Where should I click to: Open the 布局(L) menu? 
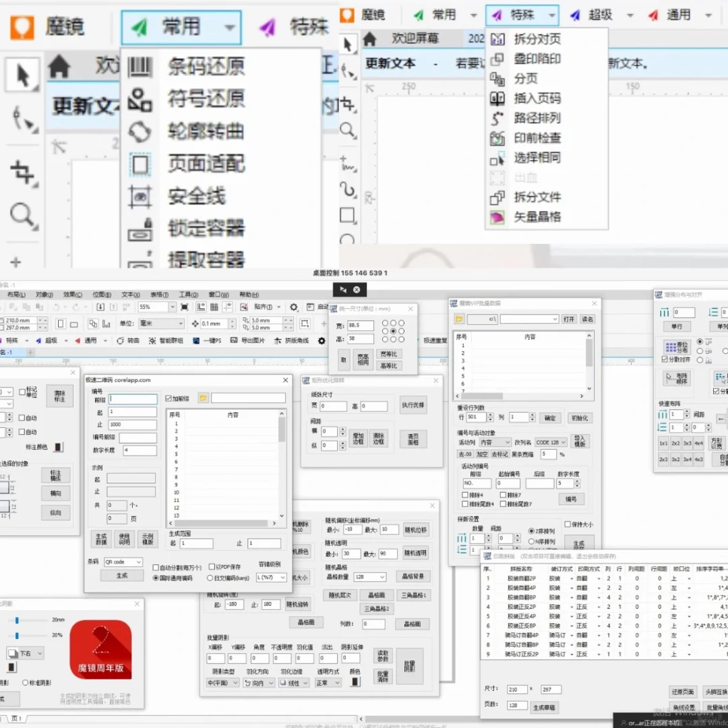(x=16, y=295)
